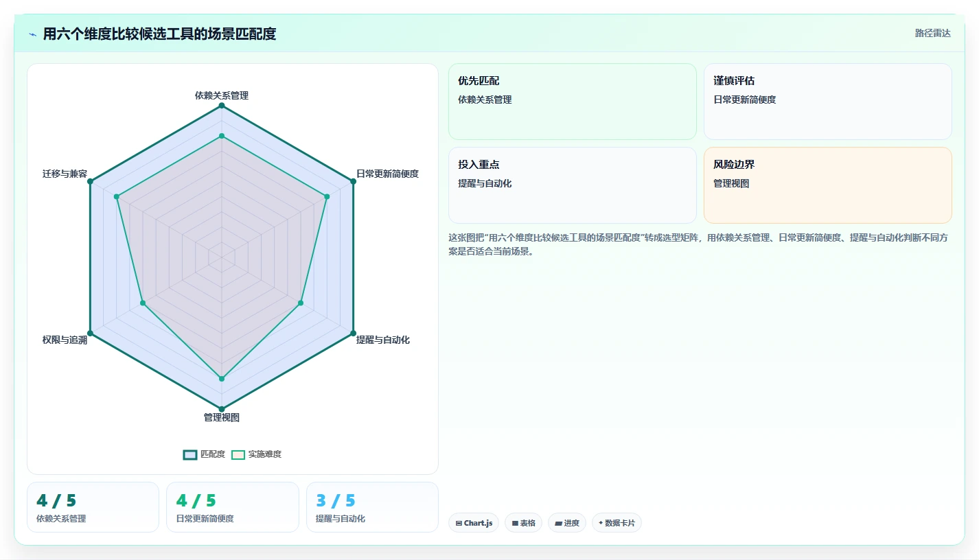Open the 投入重点 card
Image resolution: width=979 pixels, height=560 pixels.
(573, 185)
